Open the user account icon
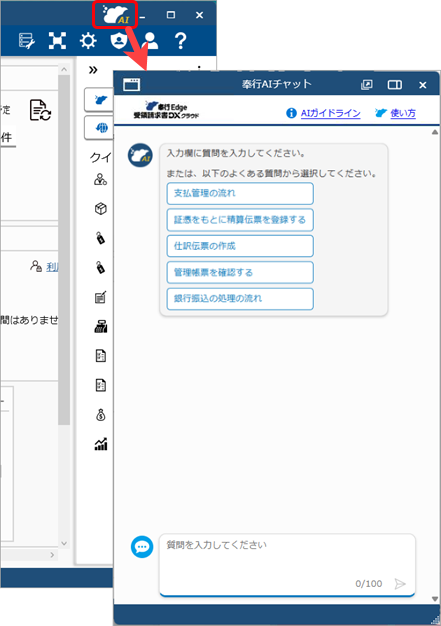The image size is (441, 626). click(x=150, y=41)
